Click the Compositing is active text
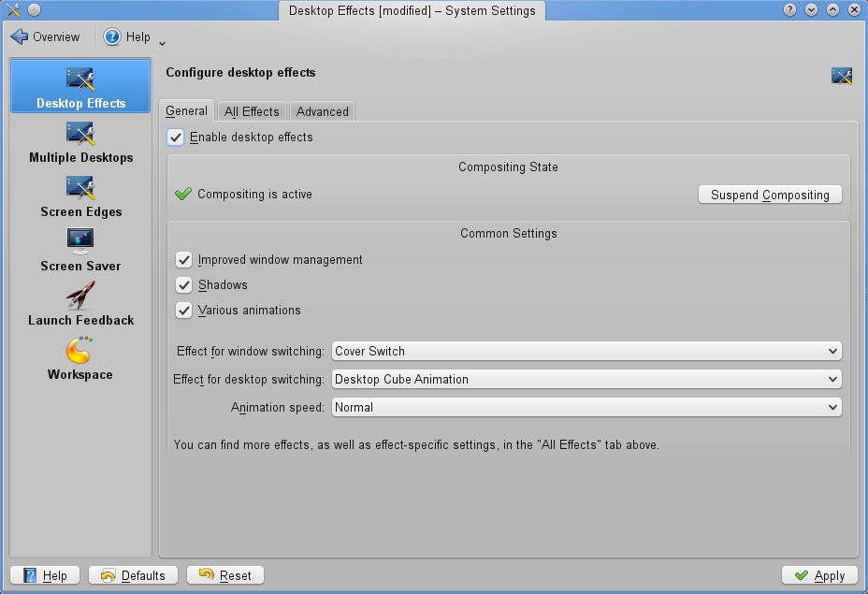 point(254,195)
